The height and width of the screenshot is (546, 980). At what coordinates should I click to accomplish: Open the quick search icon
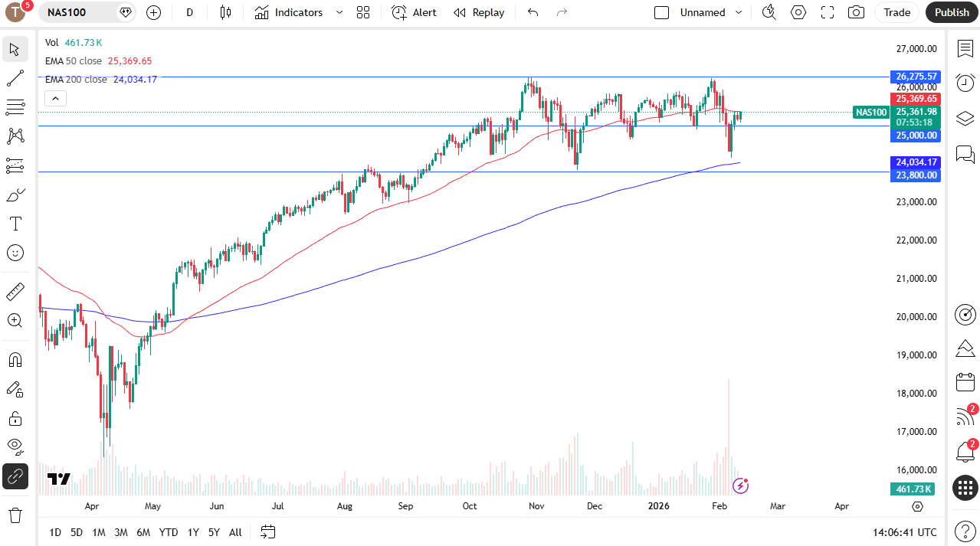pyautogui.click(x=769, y=12)
